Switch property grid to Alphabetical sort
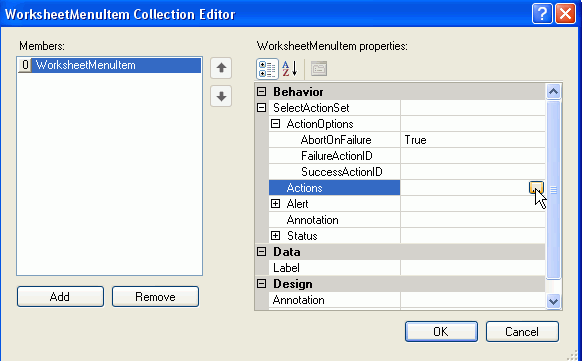This screenshot has height=361, width=582. point(290,69)
